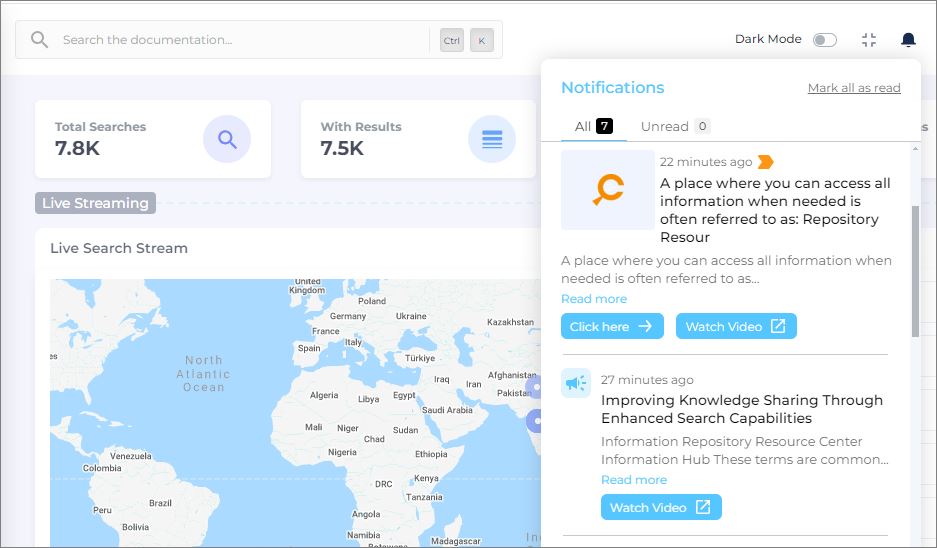Switch to the Unread notifications tab
The height and width of the screenshot is (548, 937).
[x=675, y=126]
